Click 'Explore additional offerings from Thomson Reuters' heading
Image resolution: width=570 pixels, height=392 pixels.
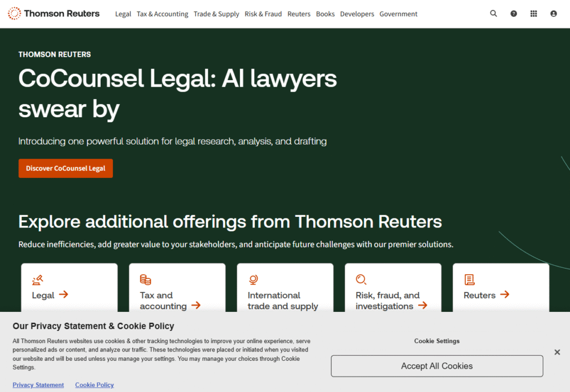(x=230, y=222)
